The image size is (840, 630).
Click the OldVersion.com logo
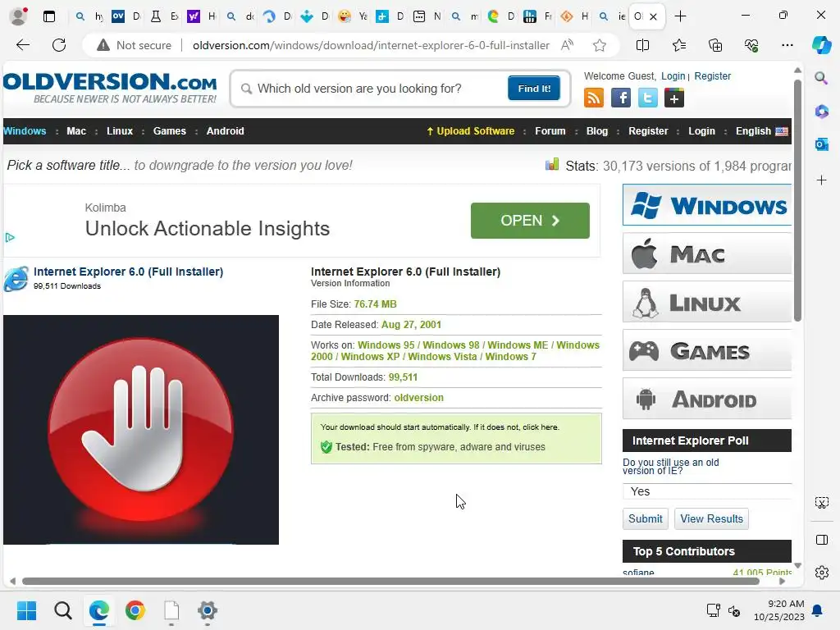(x=110, y=88)
